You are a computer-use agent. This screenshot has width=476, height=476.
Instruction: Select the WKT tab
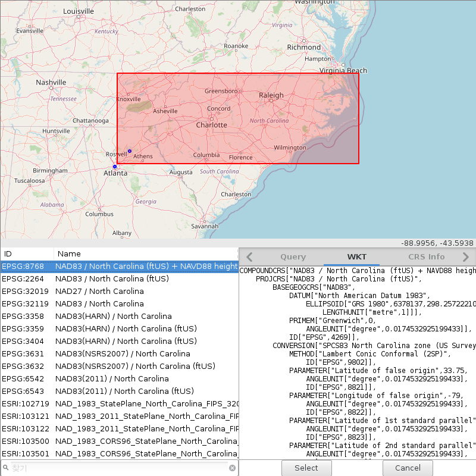(357, 257)
